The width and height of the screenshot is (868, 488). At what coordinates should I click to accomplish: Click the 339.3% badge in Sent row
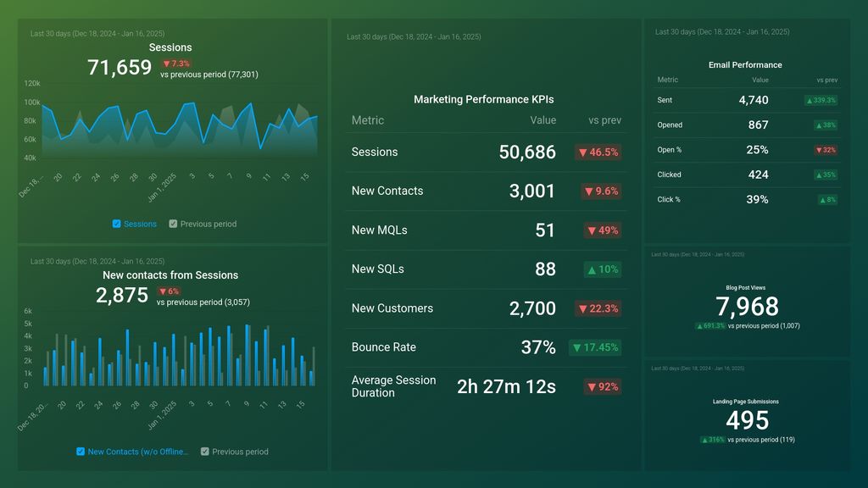coord(821,100)
